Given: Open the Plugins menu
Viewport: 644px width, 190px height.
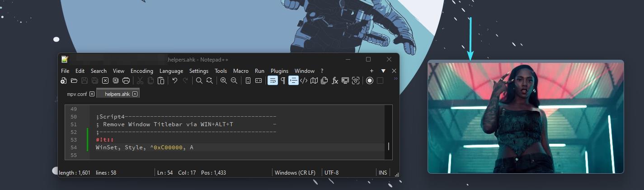Looking at the screenshot, I should click(x=279, y=71).
